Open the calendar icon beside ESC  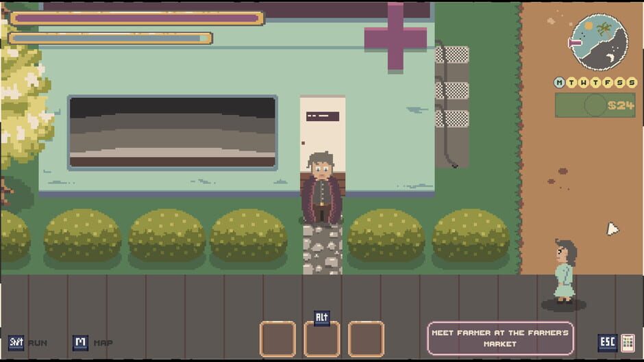(628, 343)
